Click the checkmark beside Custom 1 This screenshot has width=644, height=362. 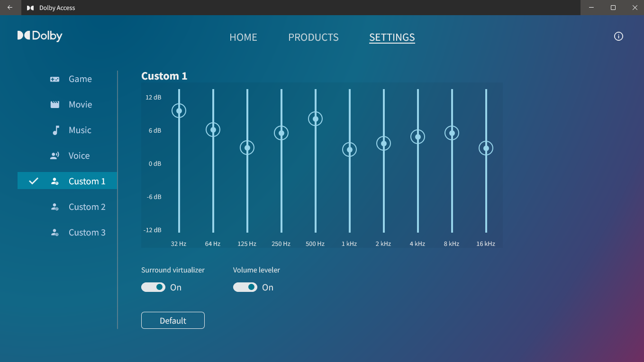(x=34, y=181)
